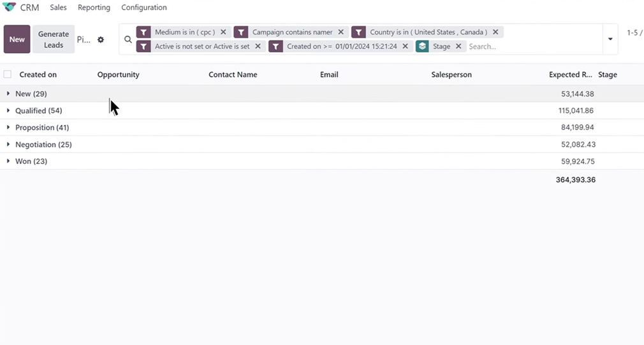Open the Reporting menu
Screen dimensions: 644x345
coord(94,8)
